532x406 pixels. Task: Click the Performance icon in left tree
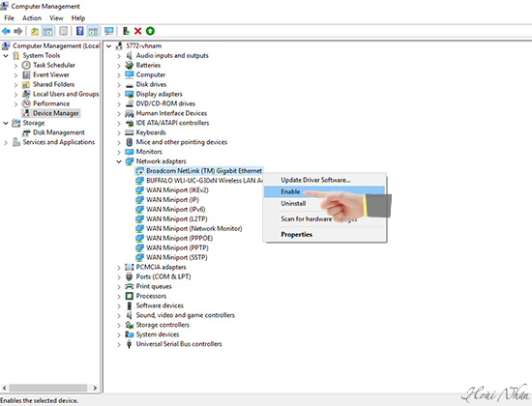26,103
